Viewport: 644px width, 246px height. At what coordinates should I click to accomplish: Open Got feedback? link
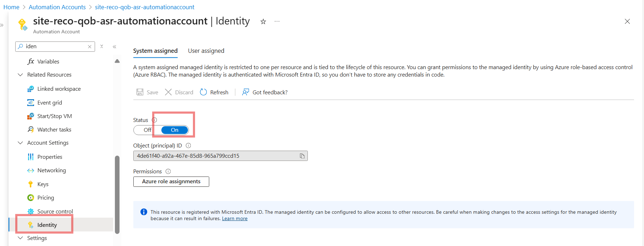coord(265,92)
